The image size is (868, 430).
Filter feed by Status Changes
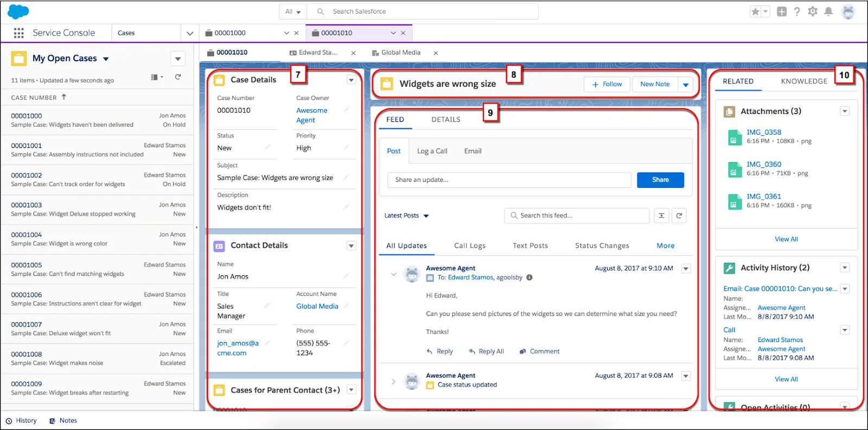602,246
